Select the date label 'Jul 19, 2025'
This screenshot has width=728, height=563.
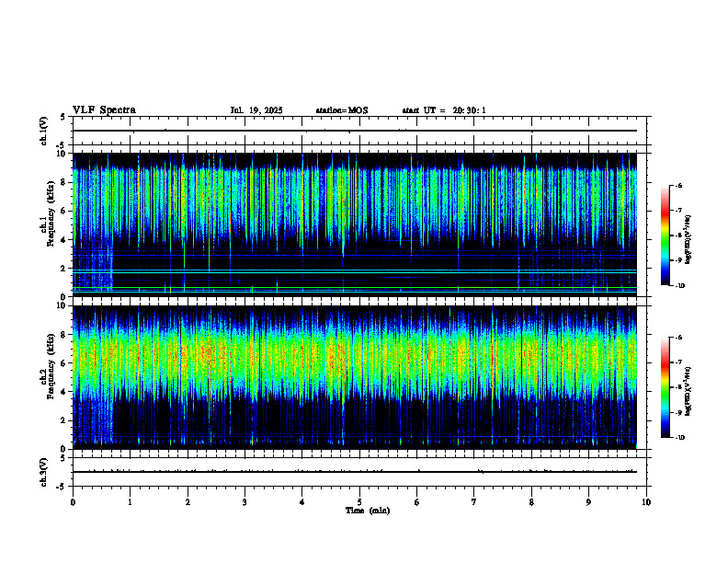256,110
